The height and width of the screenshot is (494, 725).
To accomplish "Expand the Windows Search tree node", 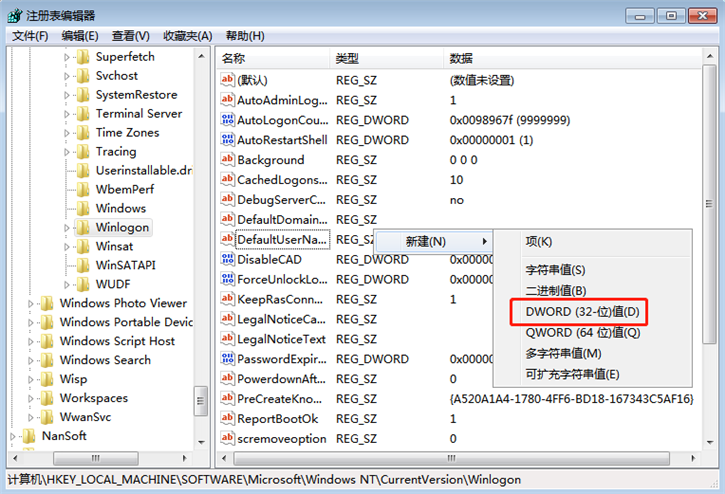I will tap(32, 360).
